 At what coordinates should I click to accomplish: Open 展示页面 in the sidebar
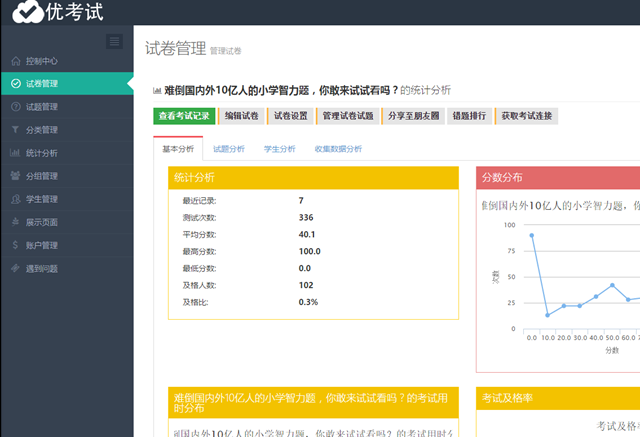(67, 222)
